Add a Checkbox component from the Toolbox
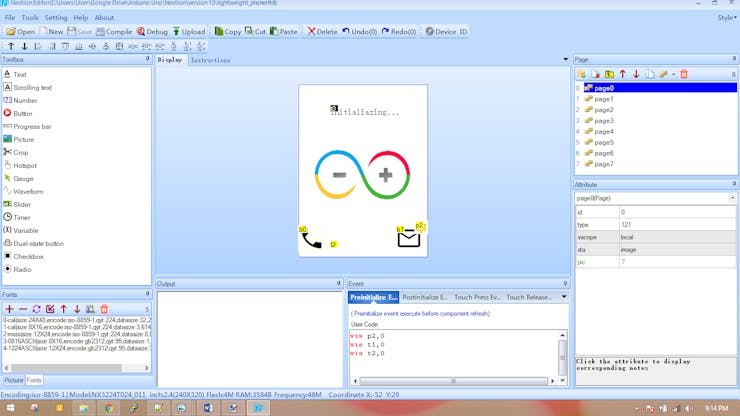 pos(27,257)
